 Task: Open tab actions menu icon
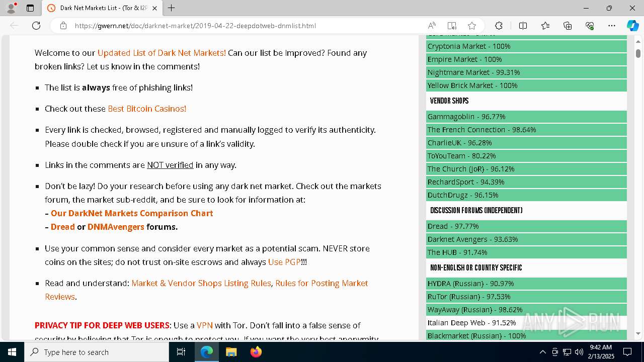(30, 8)
